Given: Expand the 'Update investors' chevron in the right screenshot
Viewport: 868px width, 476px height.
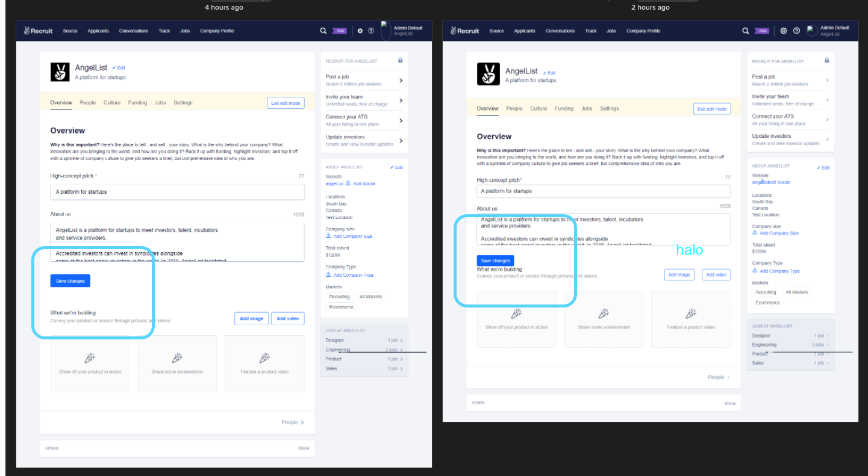Looking at the screenshot, I should pos(827,140).
